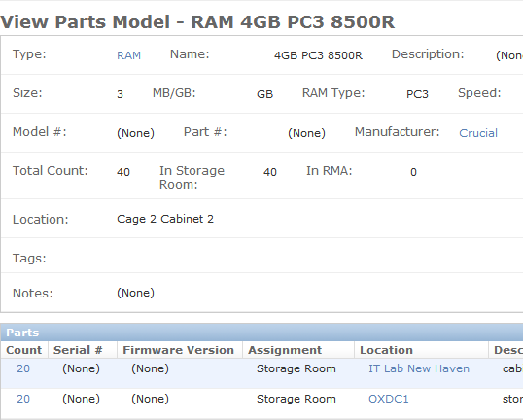Click the Cage 2 Cabinet 2 location text
This screenshot has width=523, height=420.
(165, 219)
